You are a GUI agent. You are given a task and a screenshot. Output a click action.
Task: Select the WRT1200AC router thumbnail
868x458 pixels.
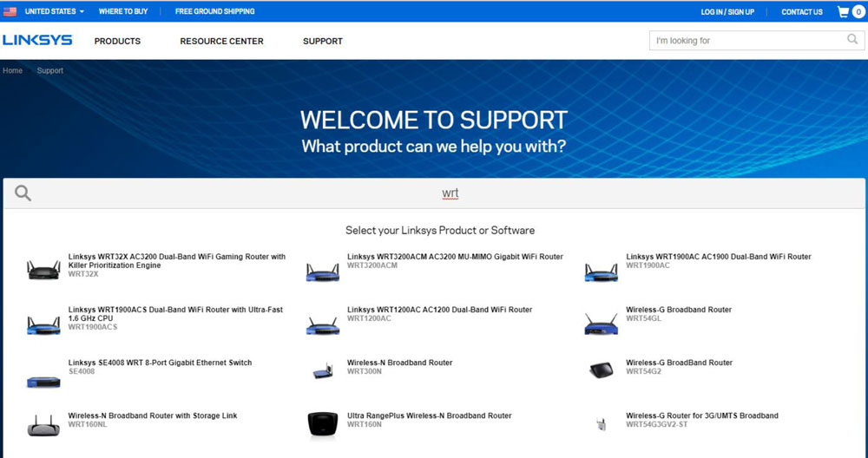323,326
